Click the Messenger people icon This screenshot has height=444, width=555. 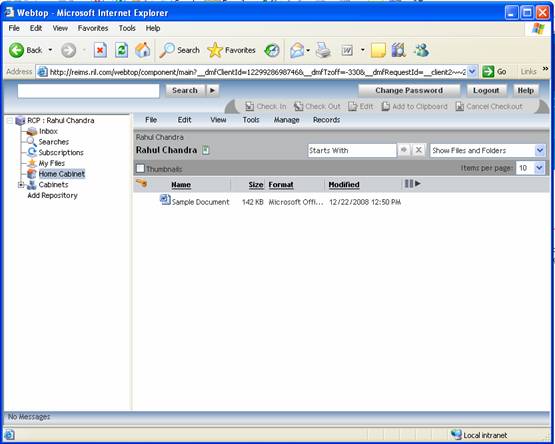[x=422, y=50]
